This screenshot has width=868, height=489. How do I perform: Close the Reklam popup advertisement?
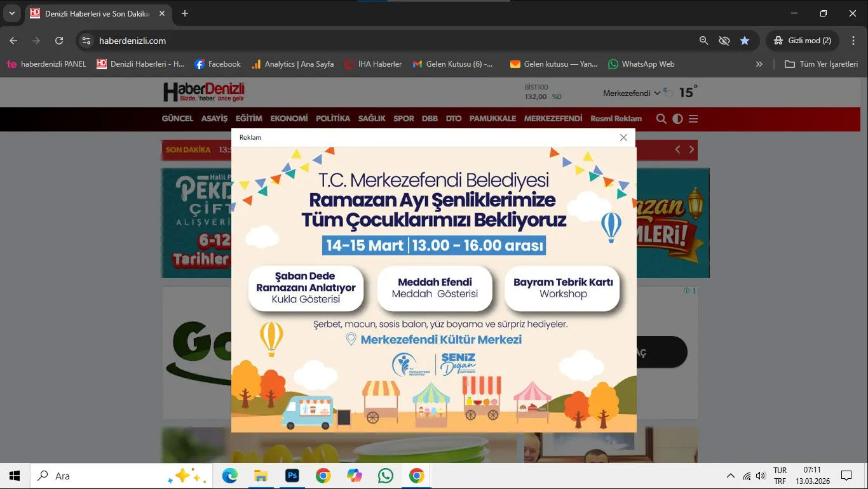click(623, 138)
